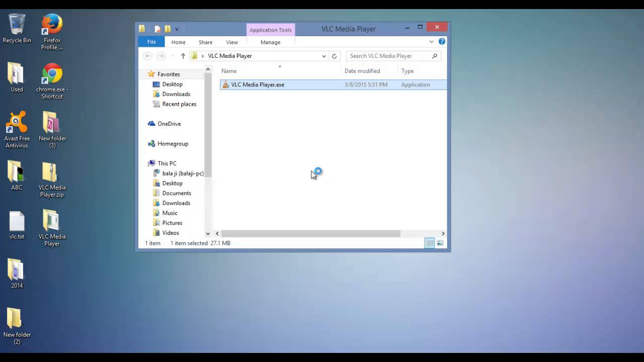
Task: Click the folder icon in the address bar
Action: click(x=194, y=56)
